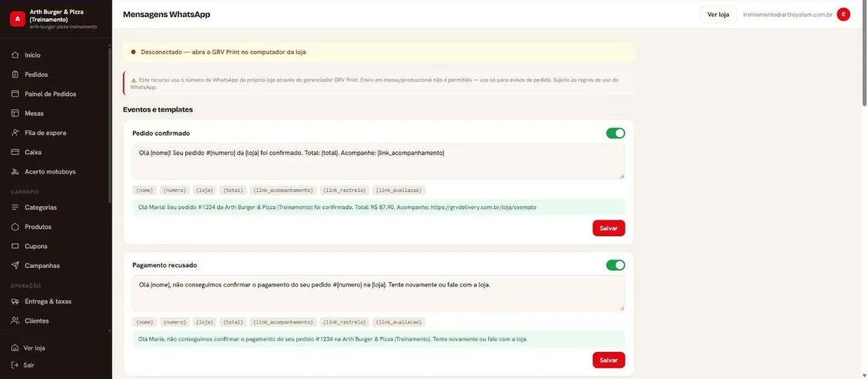
Task: Click the Mesas table icon
Action: 16,113
